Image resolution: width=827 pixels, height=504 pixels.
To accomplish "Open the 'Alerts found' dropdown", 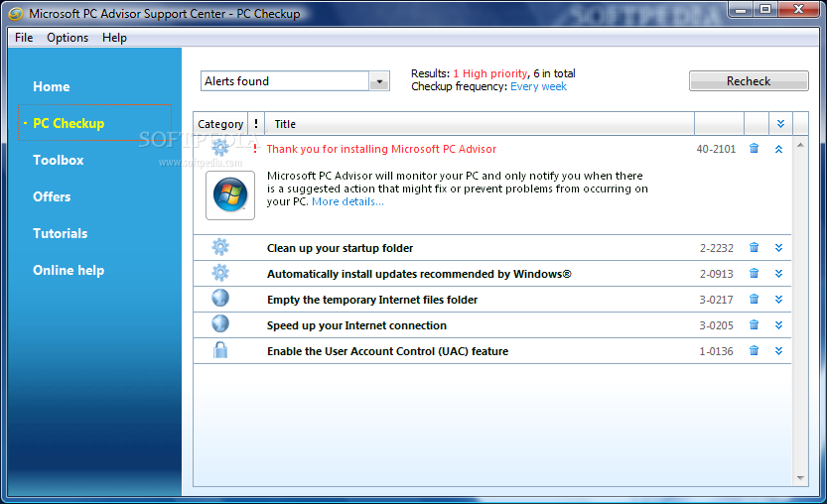I will (379, 81).
